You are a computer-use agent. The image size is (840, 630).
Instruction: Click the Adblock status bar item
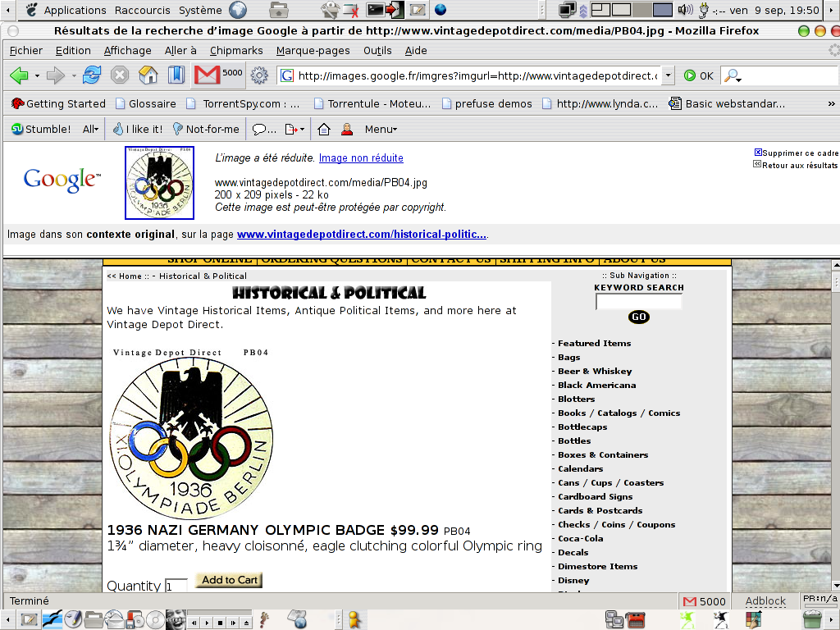[x=765, y=601]
